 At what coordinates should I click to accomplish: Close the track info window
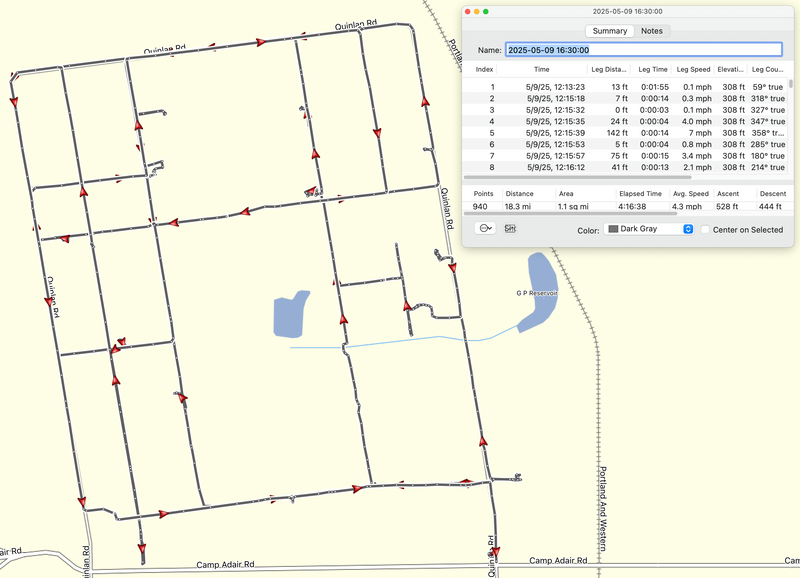(x=468, y=11)
